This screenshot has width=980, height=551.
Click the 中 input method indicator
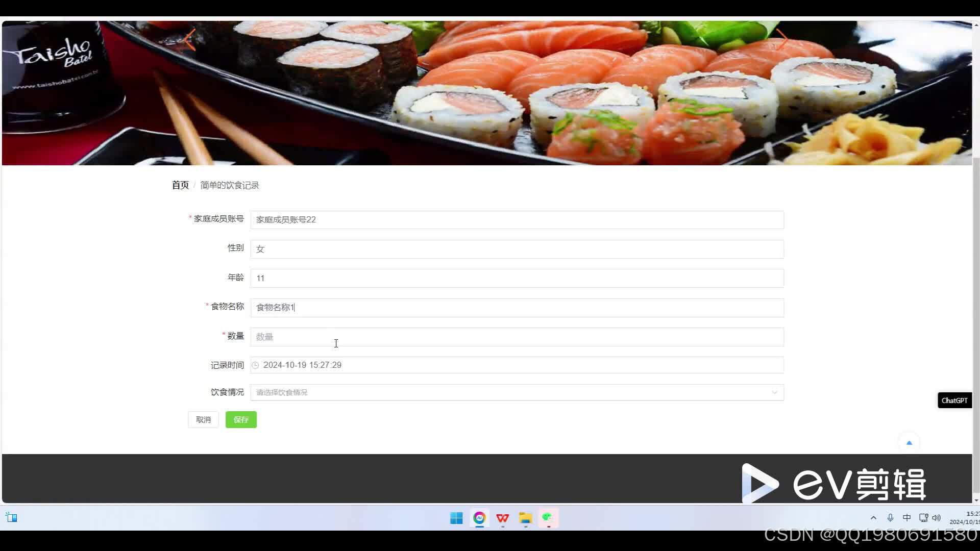pyautogui.click(x=906, y=518)
